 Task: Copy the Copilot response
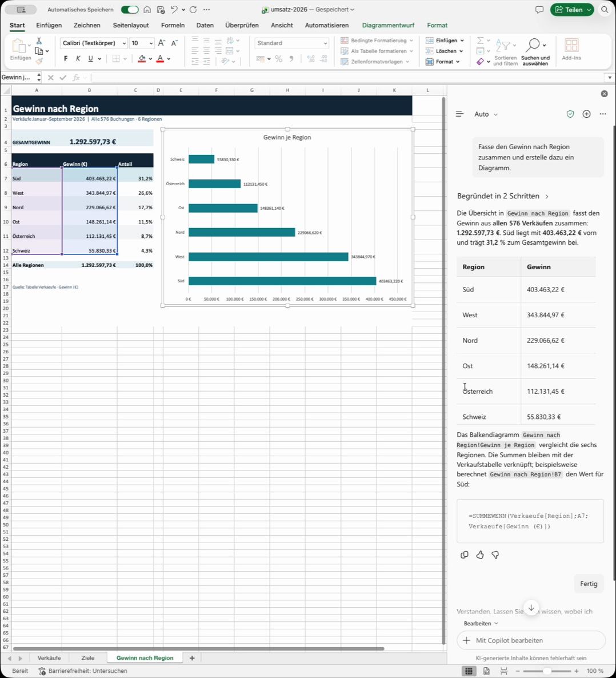point(465,555)
